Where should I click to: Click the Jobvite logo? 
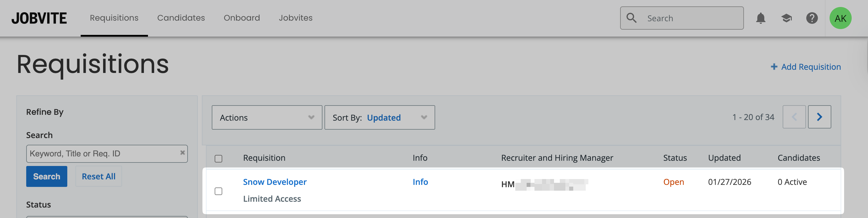(39, 18)
